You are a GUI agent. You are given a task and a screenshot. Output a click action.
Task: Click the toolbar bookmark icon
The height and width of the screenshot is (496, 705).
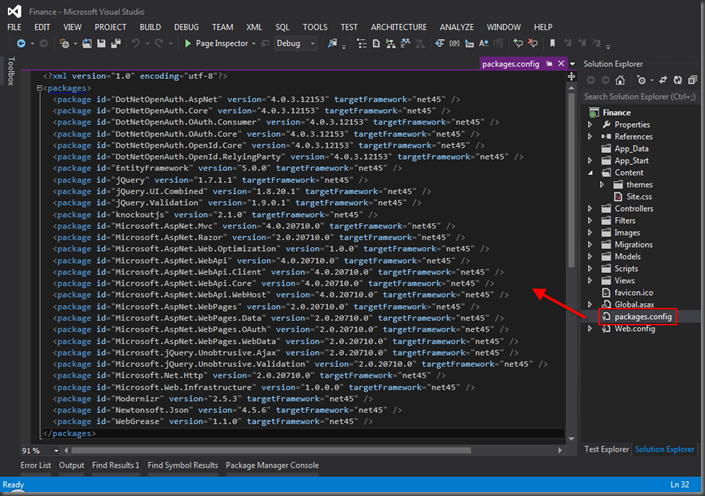pos(553,44)
